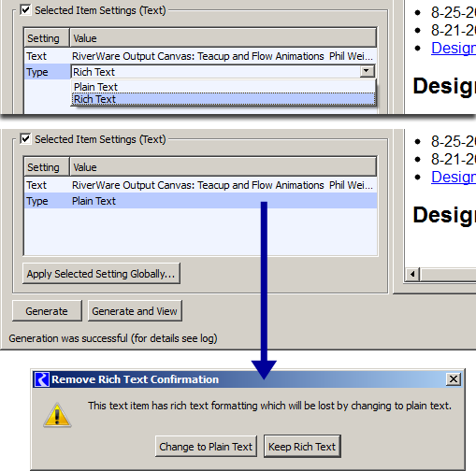Screen dimensions: 476x471
Task: Click the generation success status message
Action: tap(113, 338)
